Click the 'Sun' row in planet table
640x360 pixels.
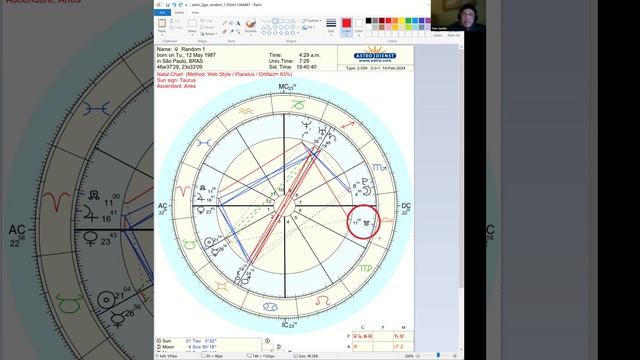[209, 341]
